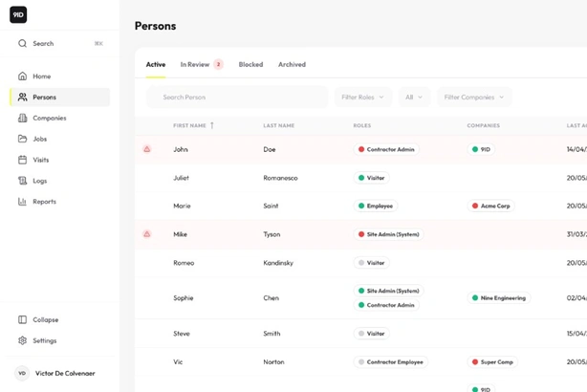Click warning triangle icon on John Doe row
Screen dimensions: 587x392
pos(147,149)
